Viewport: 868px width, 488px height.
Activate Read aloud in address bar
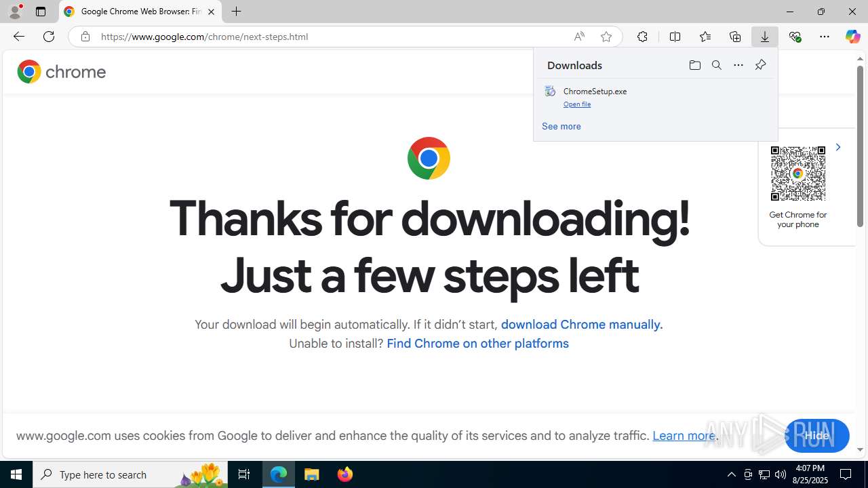coord(579,37)
